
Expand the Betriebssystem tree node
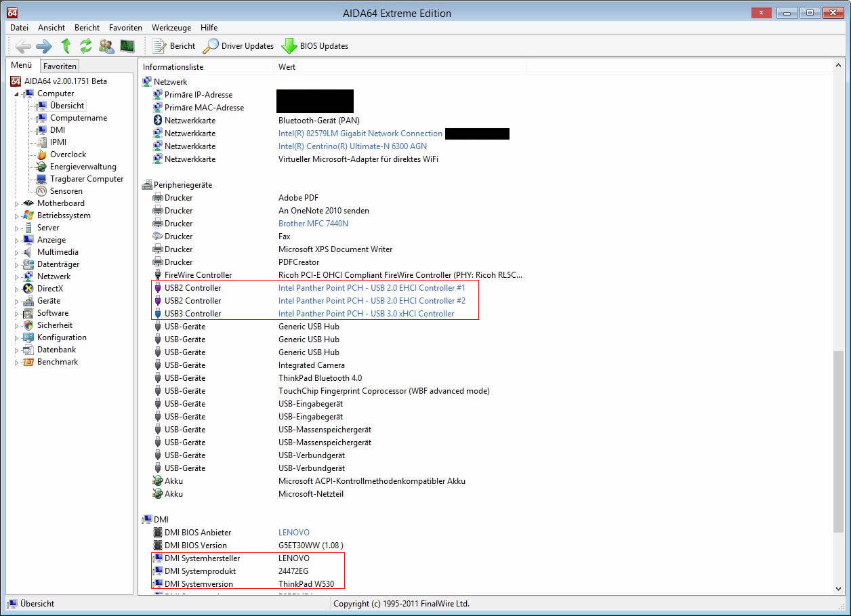pyautogui.click(x=16, y=215)
